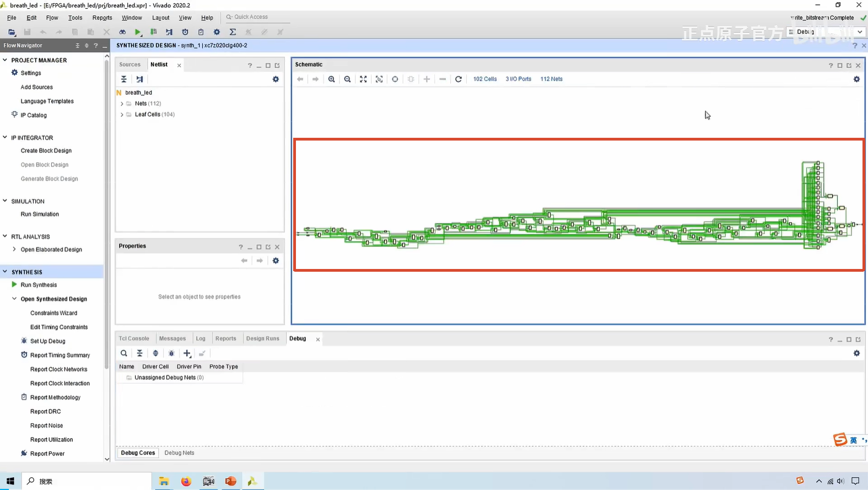
Task: Expand all rows in the Debug panel
Action: [x=155, y=353]
